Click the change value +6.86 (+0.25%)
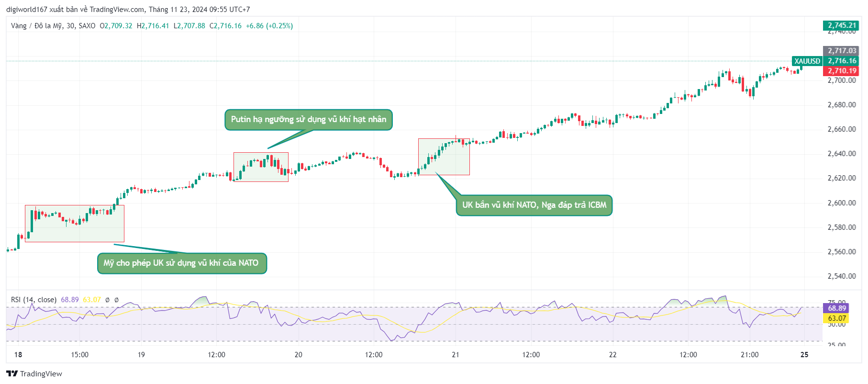The width and height of the screenshot is (868, 384). pyautogui.click(x=269, y=26)
